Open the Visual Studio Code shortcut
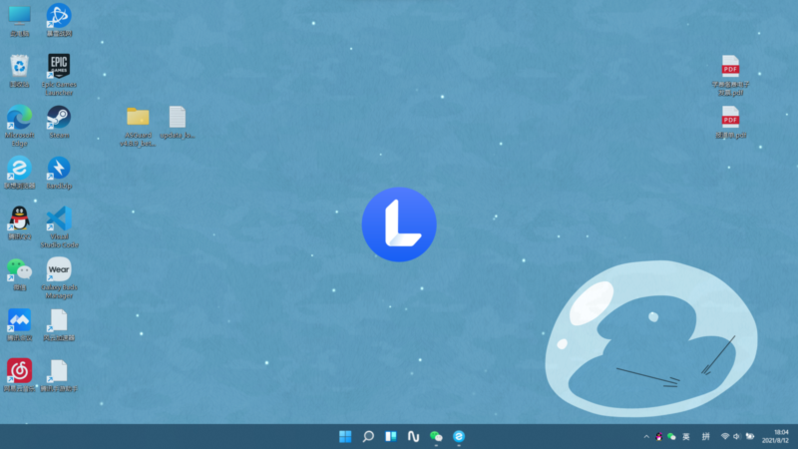The image size is (798, 449). point(59,218)
